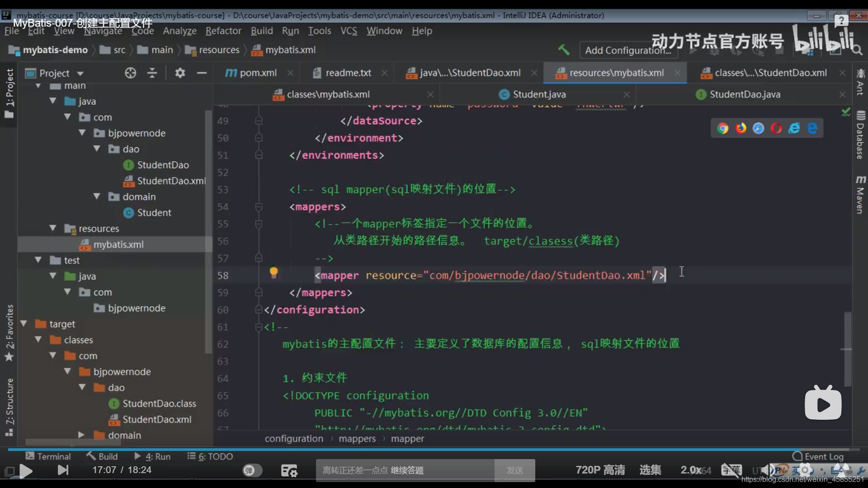Open preview in Chrome browser icon
The image size is (868, 488).
pyautogui.click(x=723, y=128)
